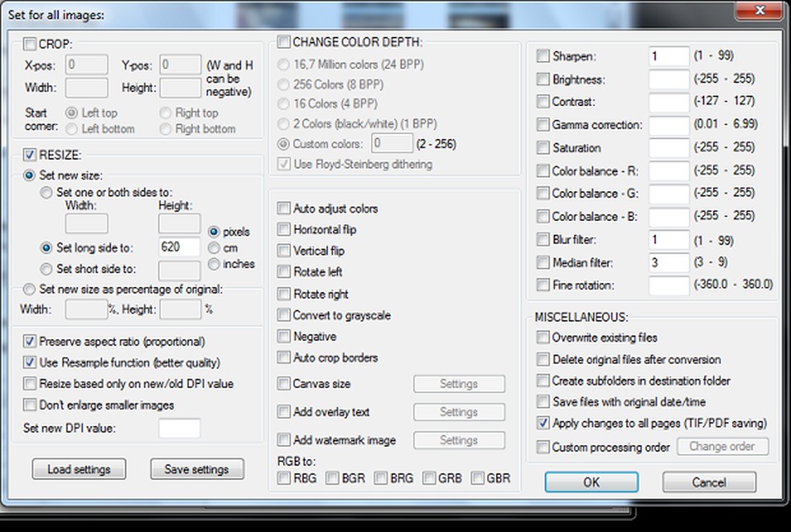The image size is (791, 532).
Task: Enable Resize based only on DPI value
Action: (x=30, y=384)
